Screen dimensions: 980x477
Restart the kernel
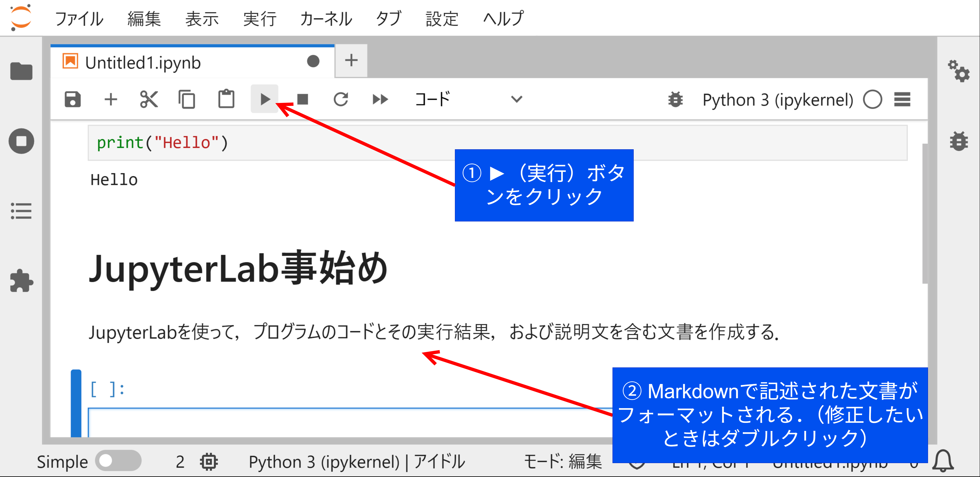tap(341, 99)
